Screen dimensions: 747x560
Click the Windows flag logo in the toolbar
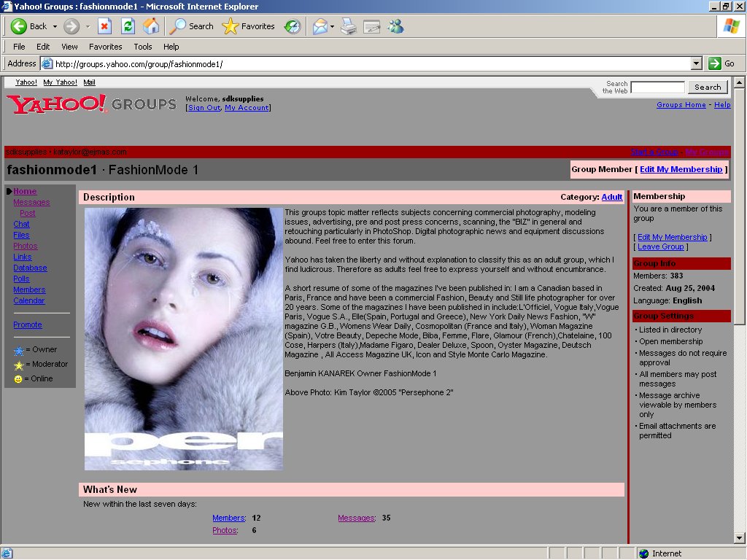coord(731,26)
